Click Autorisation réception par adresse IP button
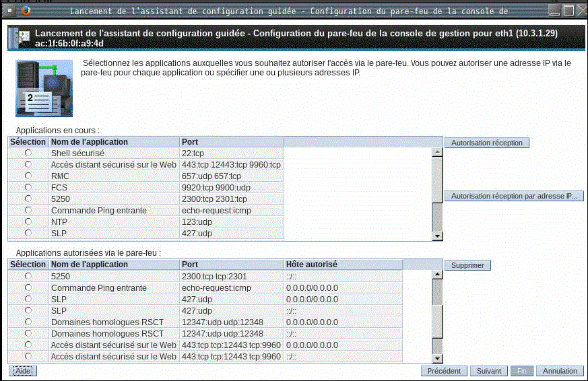Image resolution: width=588 pixels, height=381 pixels. tap(514, 196)
